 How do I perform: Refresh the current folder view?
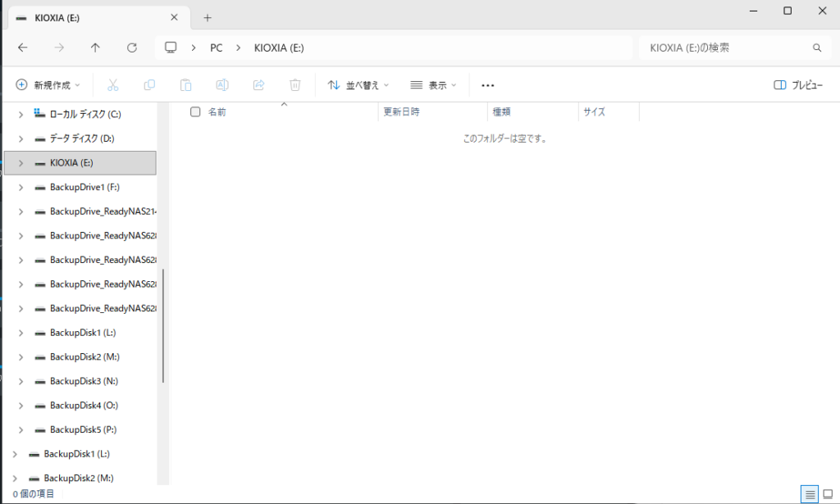coord(132,48)
